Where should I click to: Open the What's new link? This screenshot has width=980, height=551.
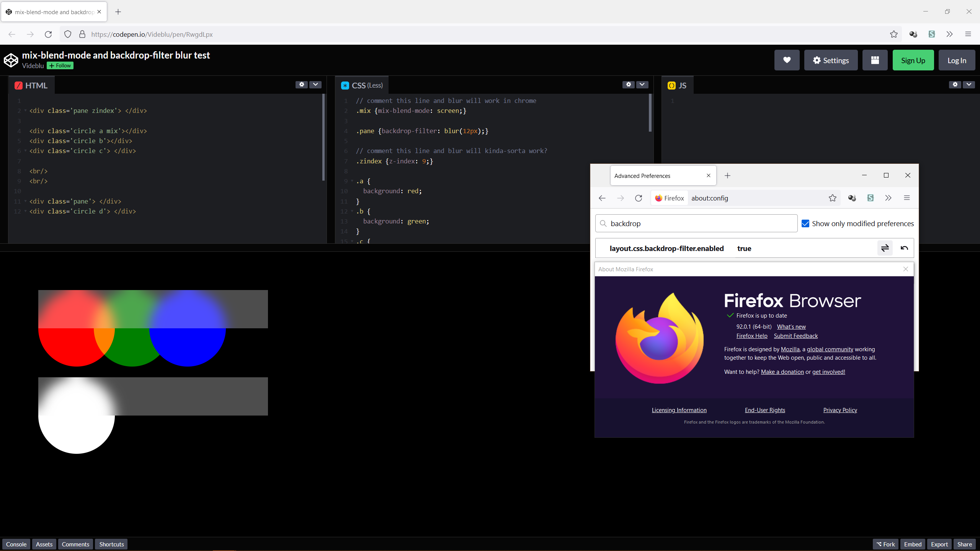791,326
